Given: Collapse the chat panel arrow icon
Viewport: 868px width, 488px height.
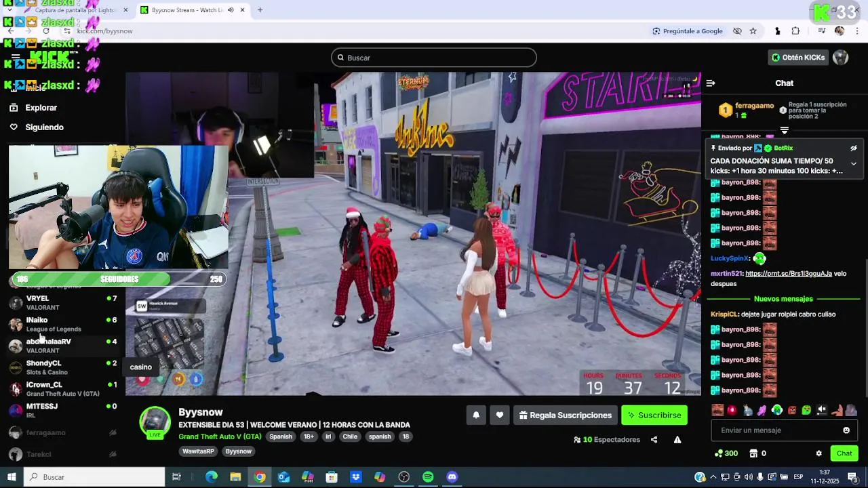Looking at the screenshot, I should point(711,83).
